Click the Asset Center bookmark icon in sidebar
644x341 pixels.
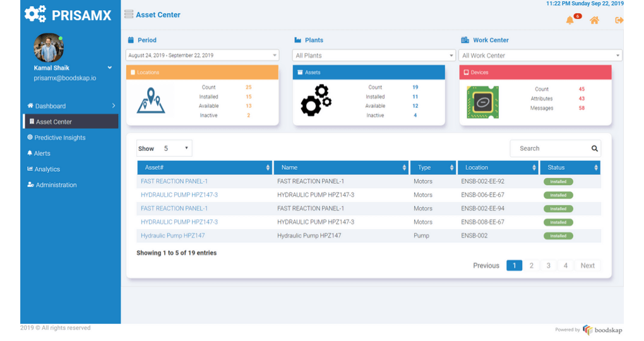(32, 121)
